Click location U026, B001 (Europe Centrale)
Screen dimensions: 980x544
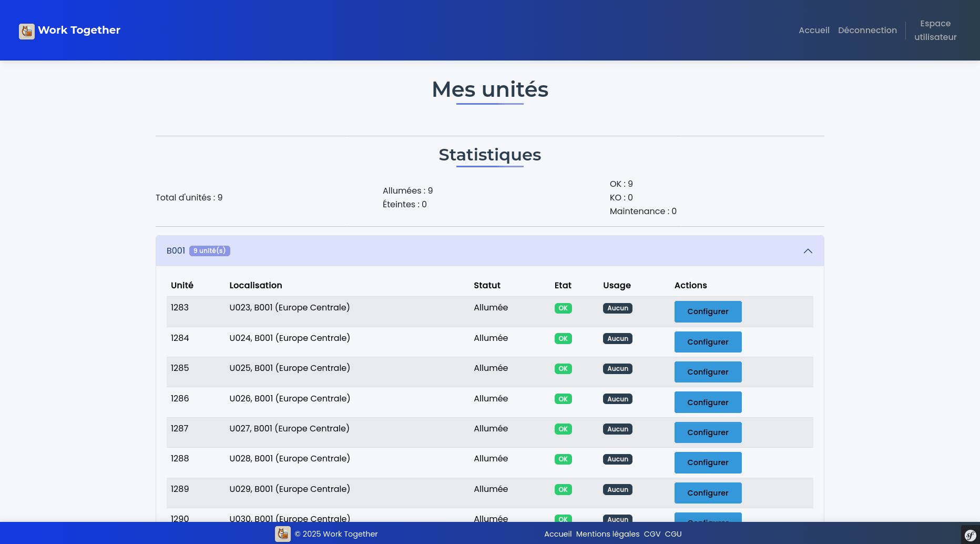click(290, 399)
